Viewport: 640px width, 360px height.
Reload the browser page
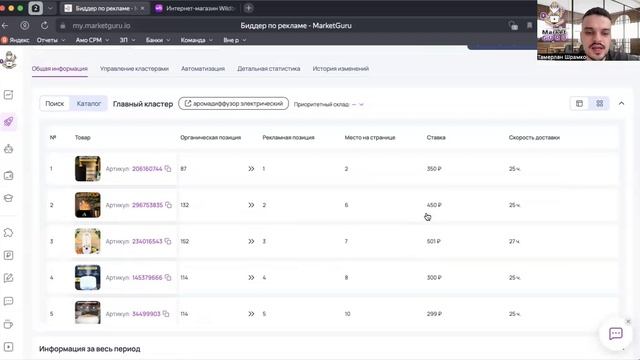click(44, 25)
